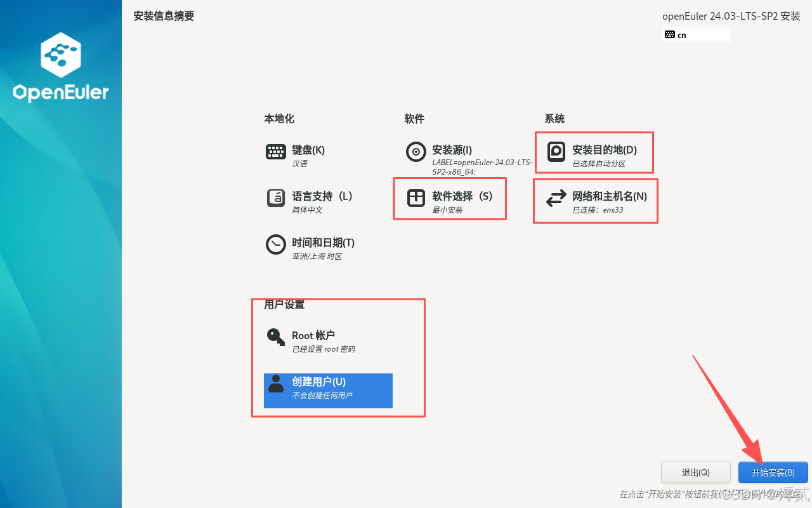Click the 退出(Q) button

(695, 472)
